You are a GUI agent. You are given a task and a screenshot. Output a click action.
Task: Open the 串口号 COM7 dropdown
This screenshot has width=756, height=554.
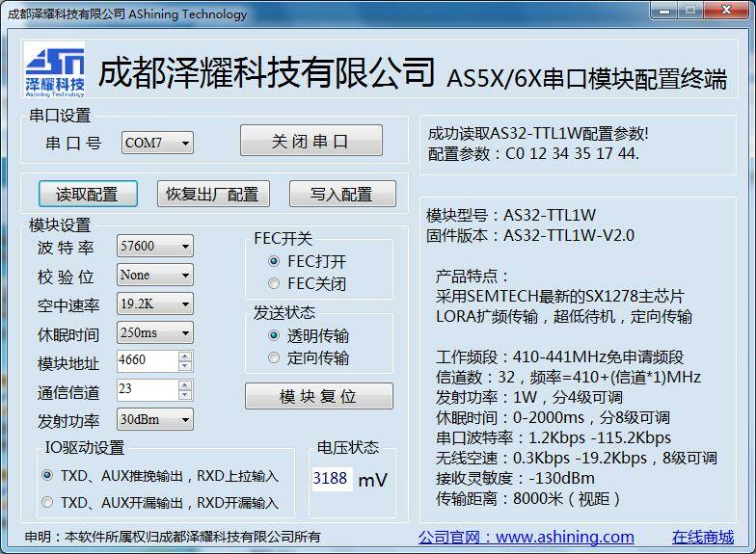157,143
